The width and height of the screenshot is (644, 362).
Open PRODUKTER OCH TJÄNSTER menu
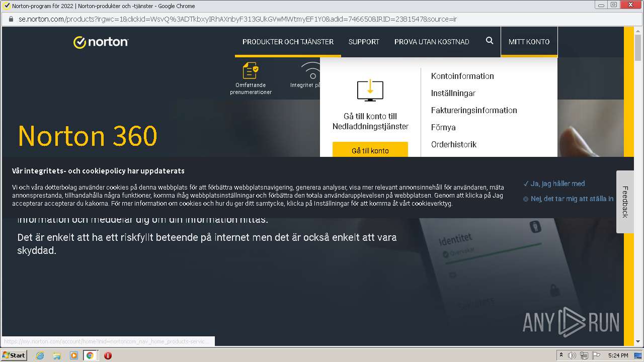pyautogui.click(x=288, y=42)
